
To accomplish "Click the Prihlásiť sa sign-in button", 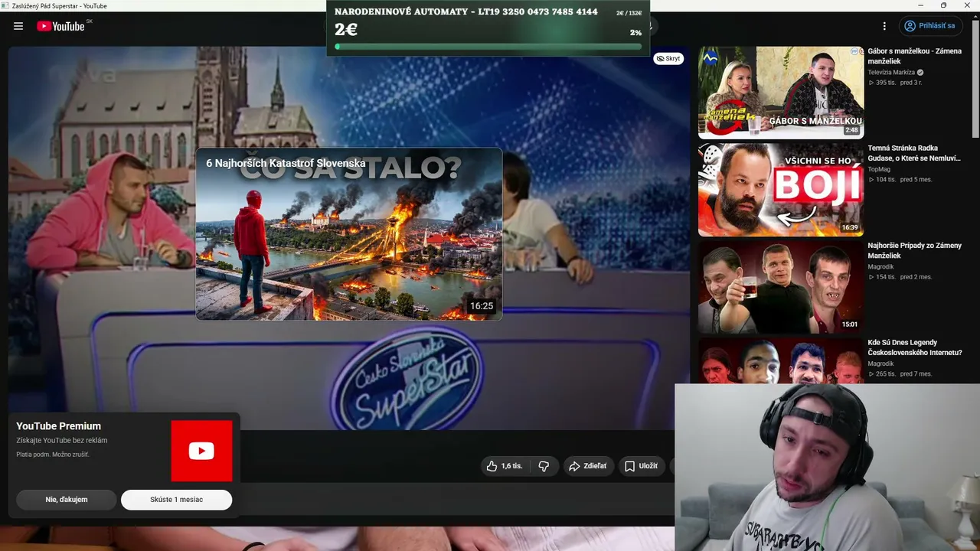I will (x=930, y=26).
